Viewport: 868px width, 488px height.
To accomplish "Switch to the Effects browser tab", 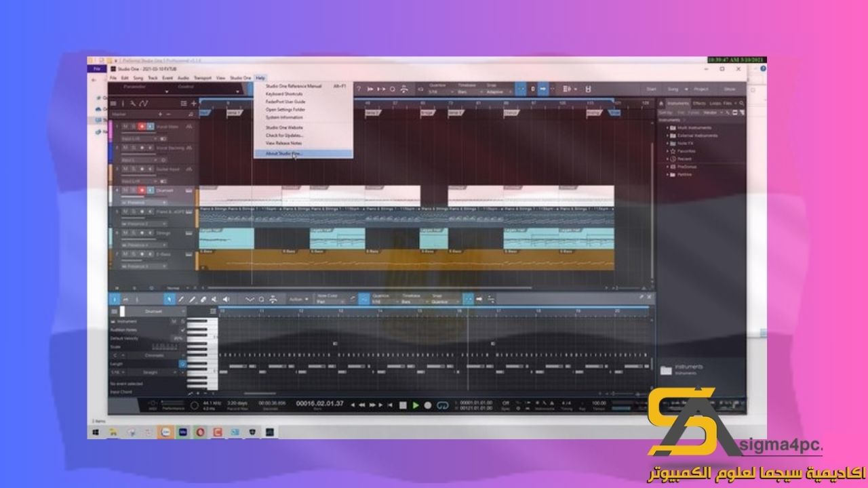I will tap(698, 103).
